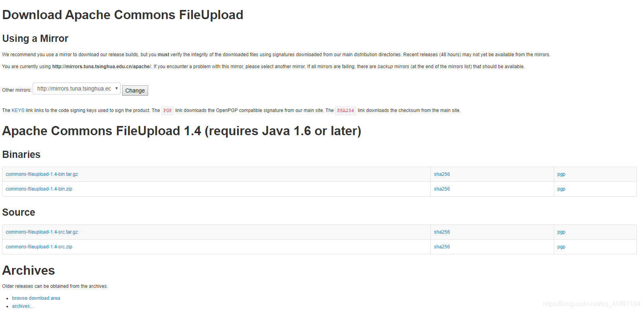Open the KEYS link
This screenshot has width=644, height=311.
tap(18, 110)
